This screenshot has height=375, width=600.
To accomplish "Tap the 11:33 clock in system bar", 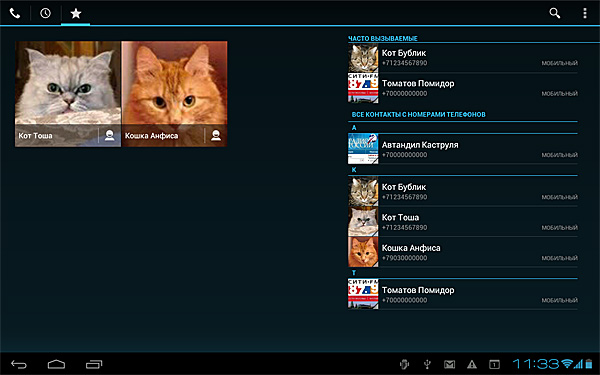I will tap(536, 364).
